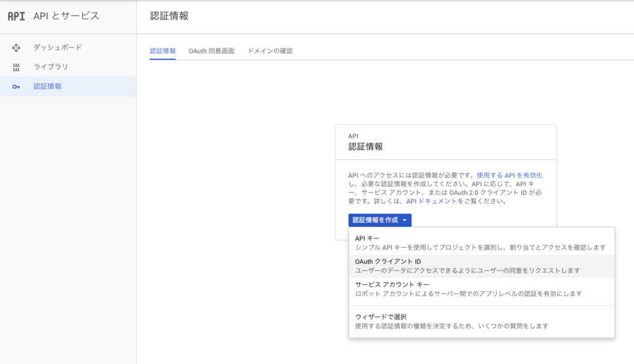Switch to the 認証情報 tab
Image resolution: width=634 pixels, height=364 pixels.
coord(163,51)
